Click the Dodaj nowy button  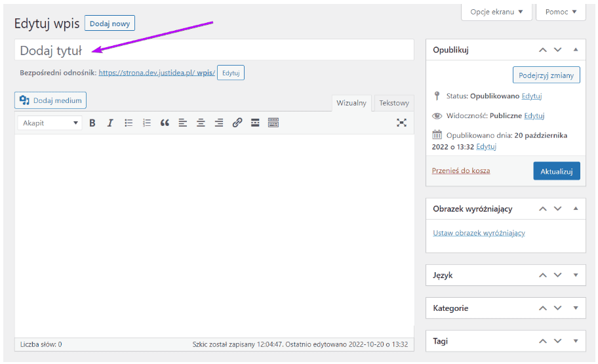(110, 24)
